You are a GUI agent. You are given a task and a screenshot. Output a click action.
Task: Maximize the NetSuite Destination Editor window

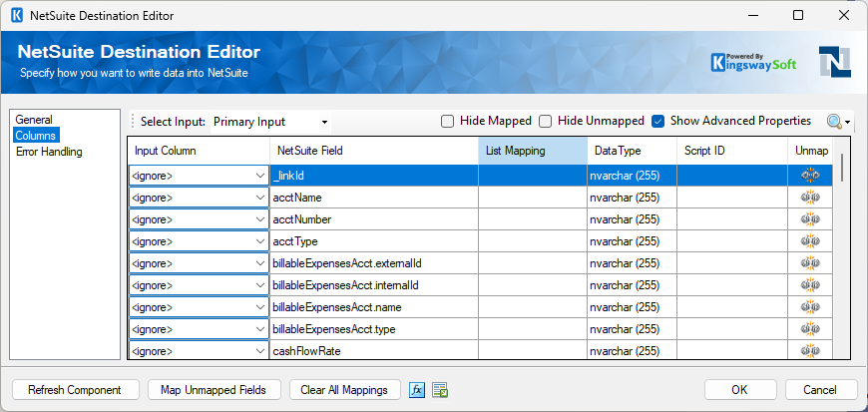[798, 16]
